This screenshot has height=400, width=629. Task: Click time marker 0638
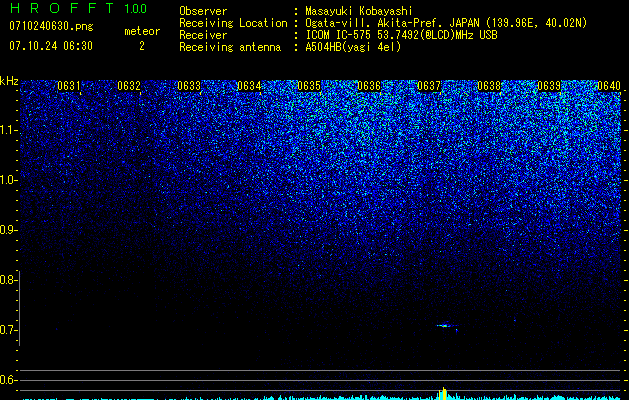[489, 86]
